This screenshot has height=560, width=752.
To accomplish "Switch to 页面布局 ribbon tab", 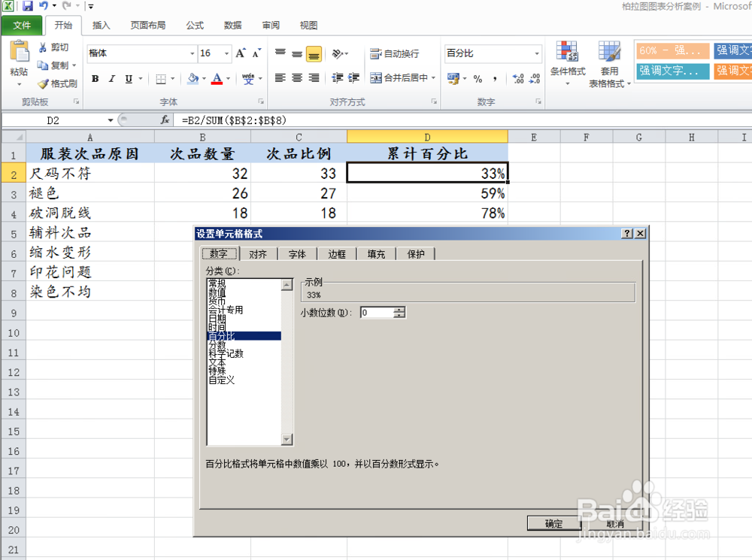I will tap(148, 26).
